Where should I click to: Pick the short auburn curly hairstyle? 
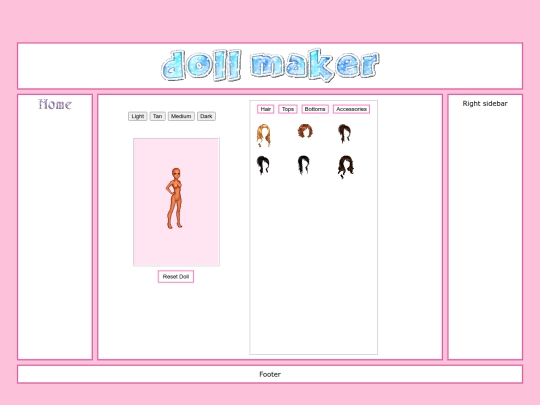point(305,131)
